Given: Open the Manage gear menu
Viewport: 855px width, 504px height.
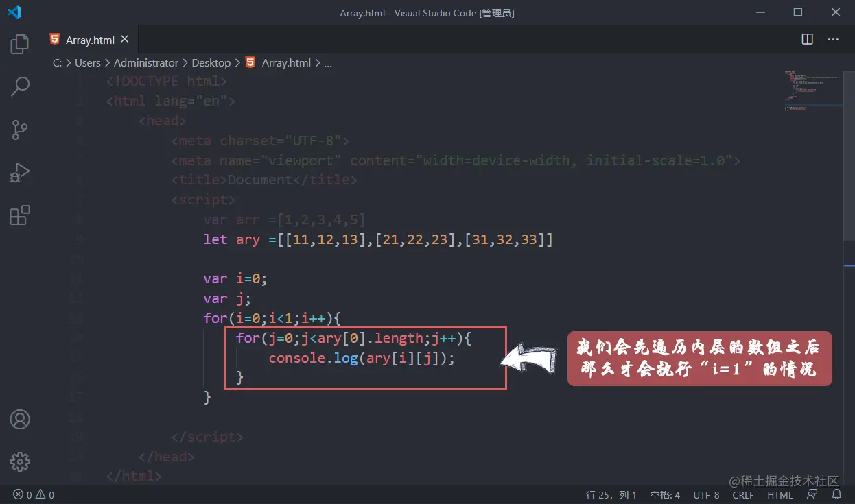Looking at the screenshot, I should pos(20,461).
